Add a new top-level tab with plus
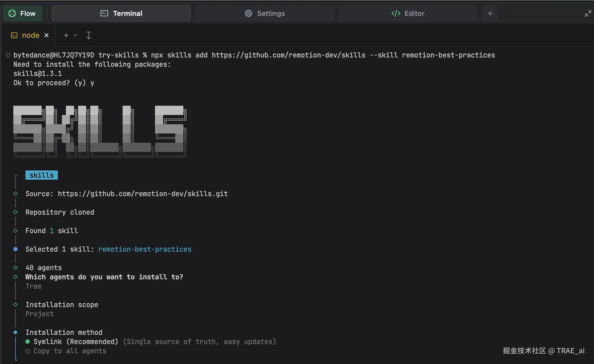Screen dimensions: 594x364 [x=490, y=13]
